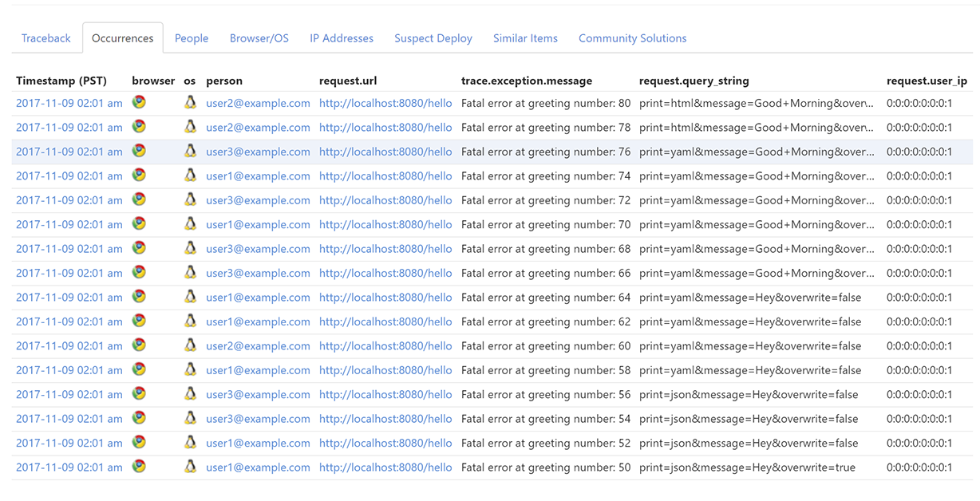Select the Linux OS icon beside user2@example.com top row
980x501 pixels.
click(190, 103)
